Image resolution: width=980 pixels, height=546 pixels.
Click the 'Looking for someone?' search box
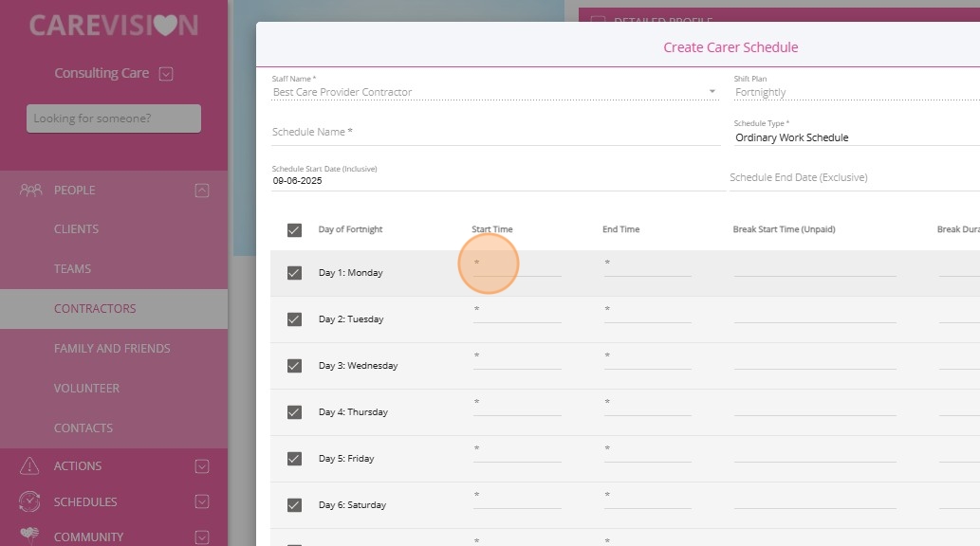[114, 118]
